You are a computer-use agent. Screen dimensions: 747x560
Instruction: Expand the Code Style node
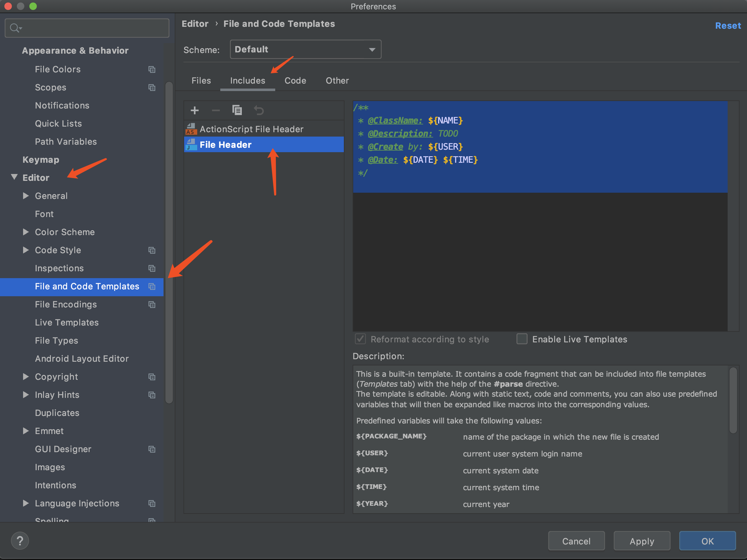pos(26,250)
